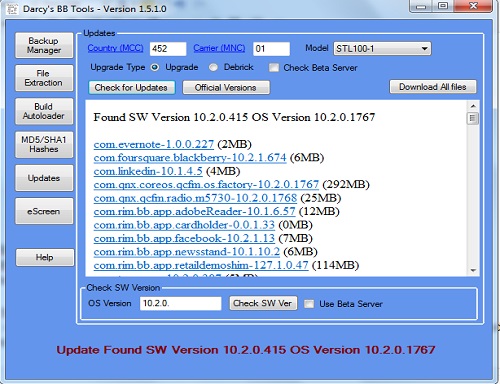Click the results list scroll down arrow

[473, 270]
